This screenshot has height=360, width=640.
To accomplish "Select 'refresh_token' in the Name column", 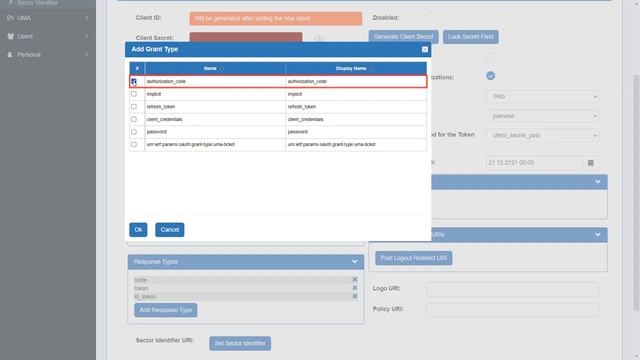I will 161,107.
